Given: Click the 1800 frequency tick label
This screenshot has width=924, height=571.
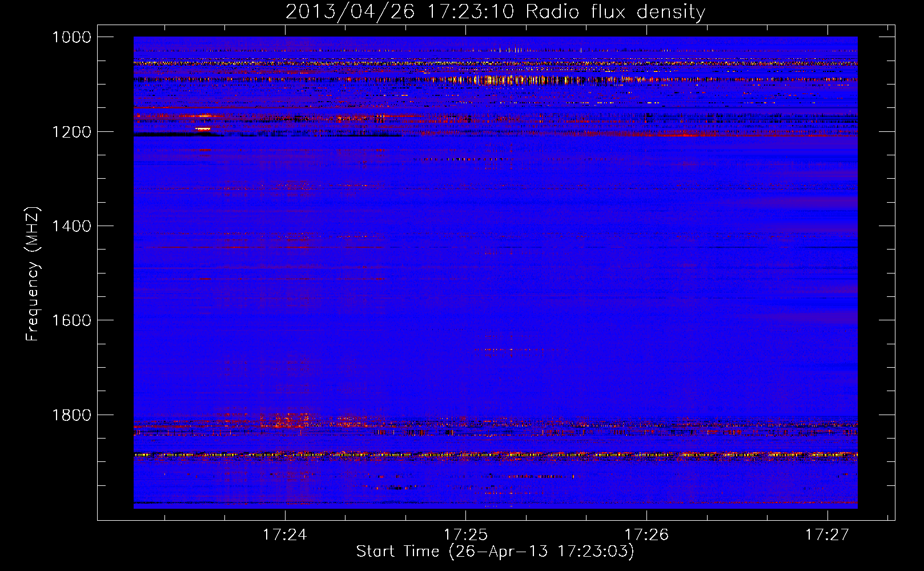Looking at the screenshot, I should pyautogui.click(x=71, y=415).
